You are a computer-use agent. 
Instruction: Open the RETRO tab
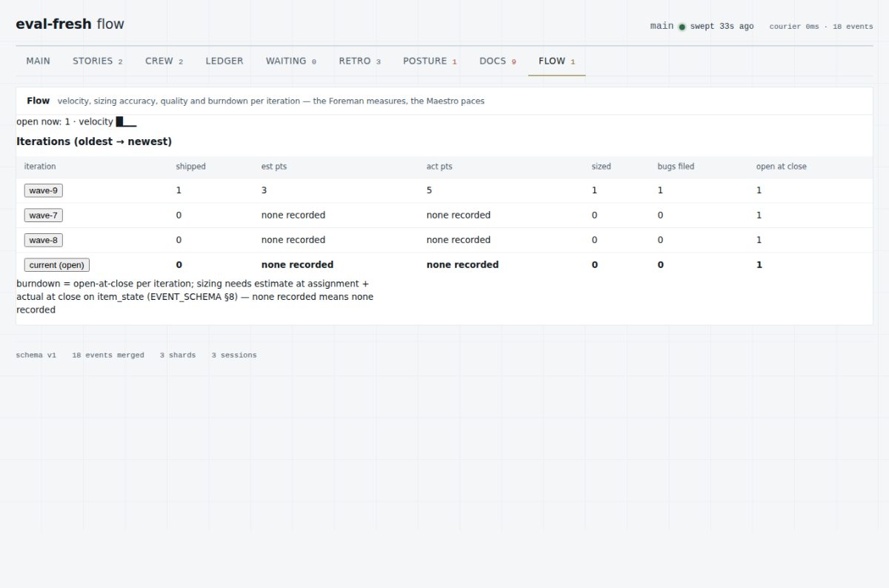pyautogui.click(x=360, y=61)
